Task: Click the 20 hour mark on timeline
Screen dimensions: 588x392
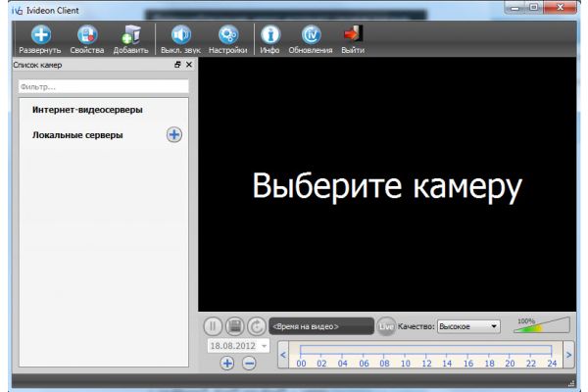Action: (510, 364)
